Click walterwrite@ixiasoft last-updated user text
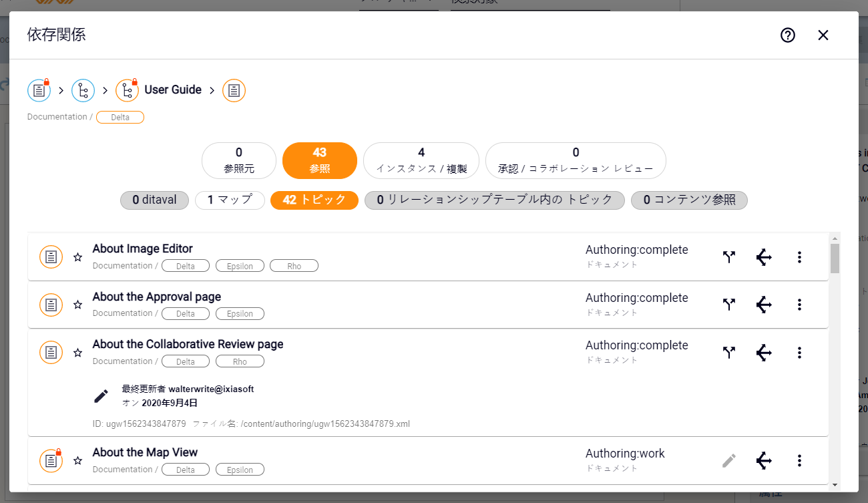The image size is (868, 503). tap(211, 389)
